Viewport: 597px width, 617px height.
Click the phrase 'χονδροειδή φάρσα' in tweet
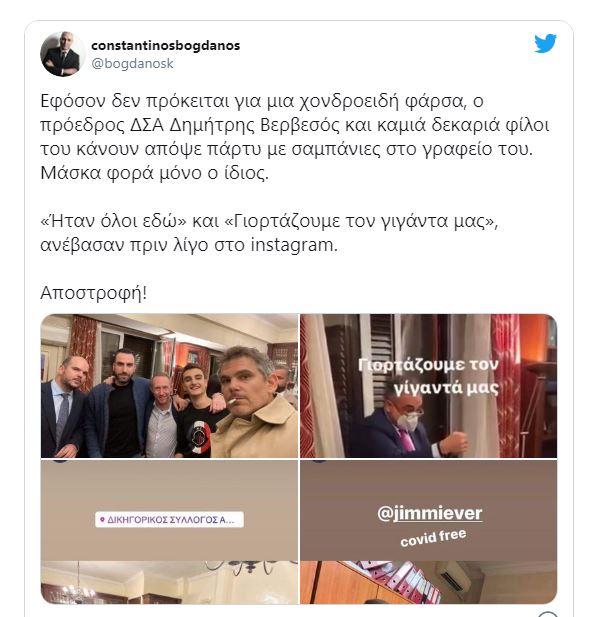pos(383,101)
